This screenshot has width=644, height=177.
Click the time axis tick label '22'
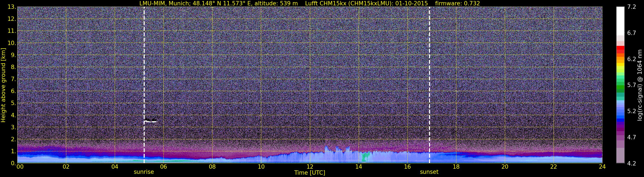point(554,167)
